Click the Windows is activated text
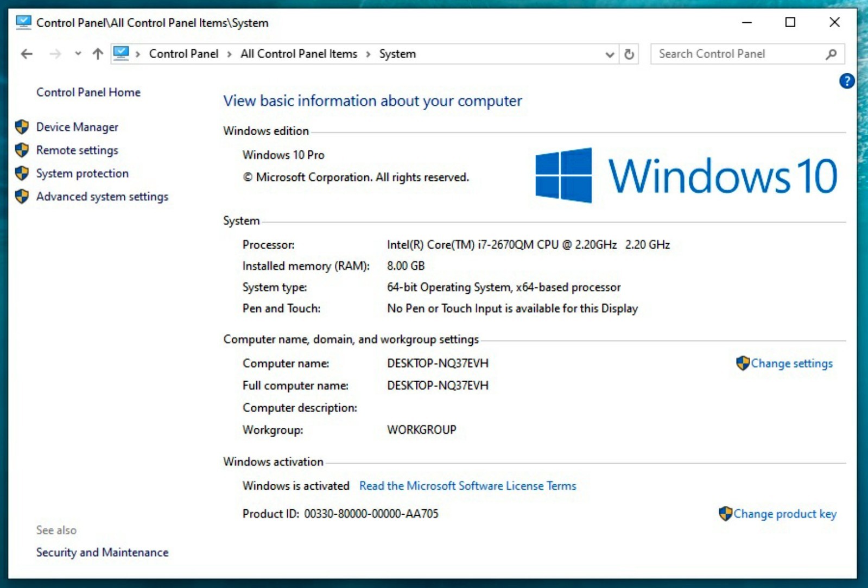Viewport: 868px width, 588px height. [x=296, y=486]
